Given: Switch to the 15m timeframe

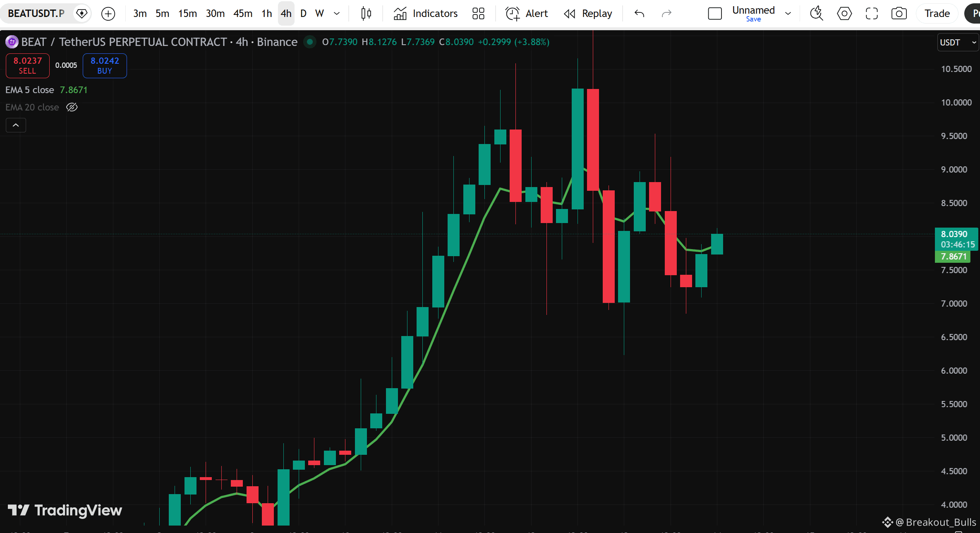Looking at the screenshot, I should (x=187, y=14).
